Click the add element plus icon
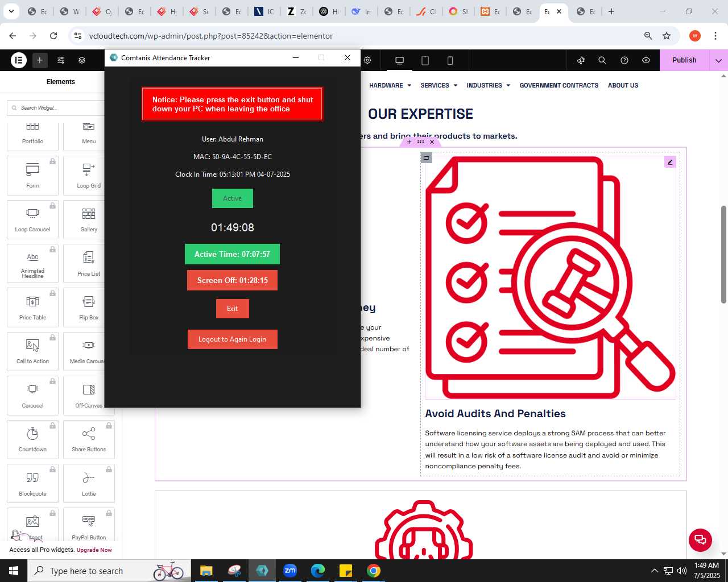The image size is (728, 582). point(40,60)
